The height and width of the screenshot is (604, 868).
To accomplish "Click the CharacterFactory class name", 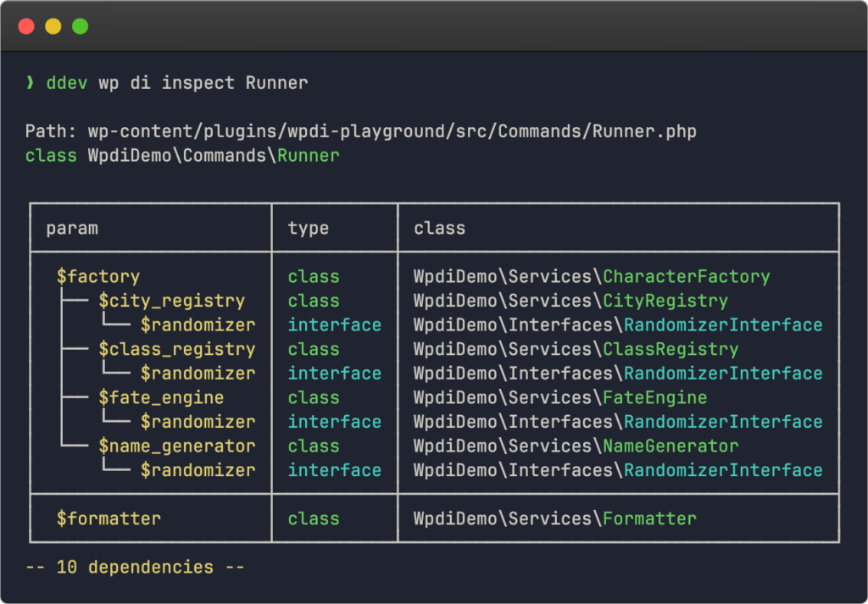I will [x=686, y=276].
